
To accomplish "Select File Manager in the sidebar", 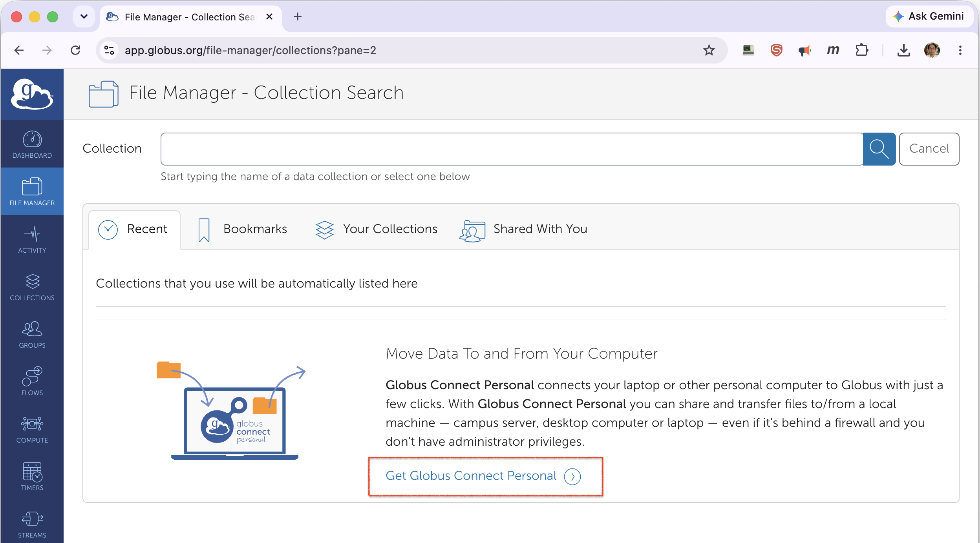I will click(x=32, y=191).
